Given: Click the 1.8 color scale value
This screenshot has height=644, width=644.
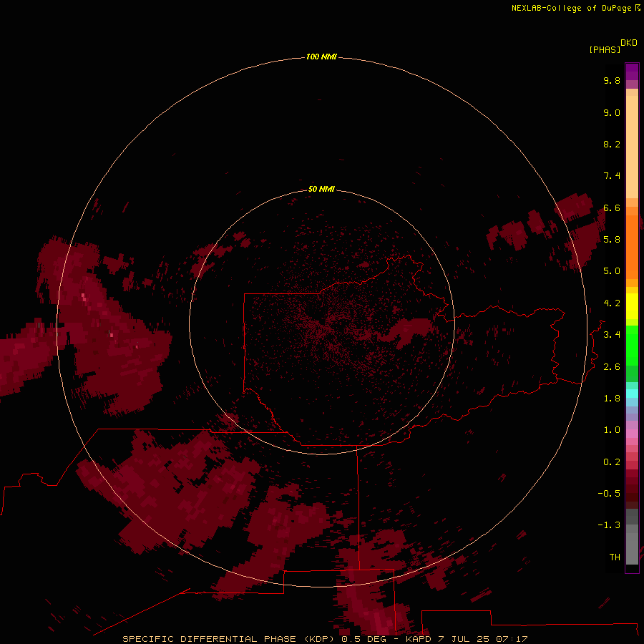Looking at the screenshot, I should tap(612, 399).
